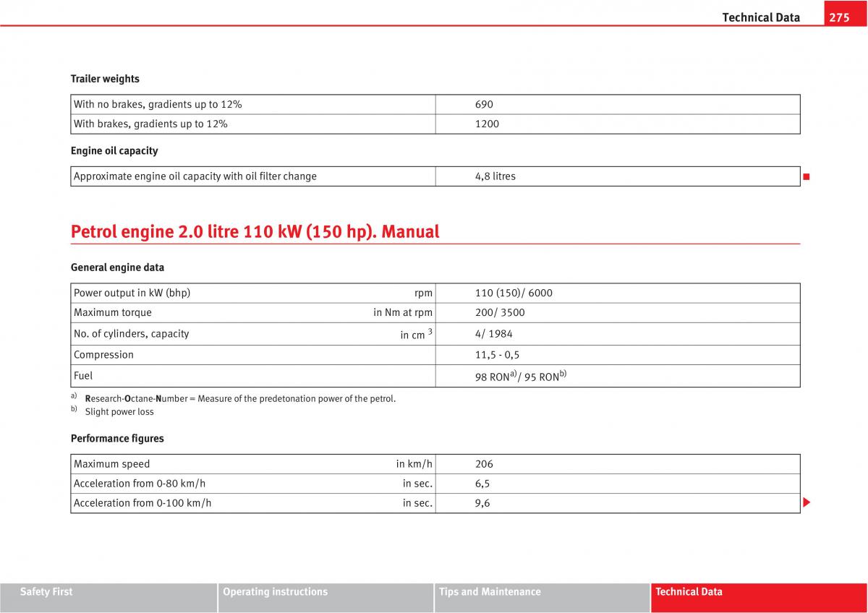Click the red end-of-section square marker
Viewport: 868px width, 613px height.
coord(806,176)
